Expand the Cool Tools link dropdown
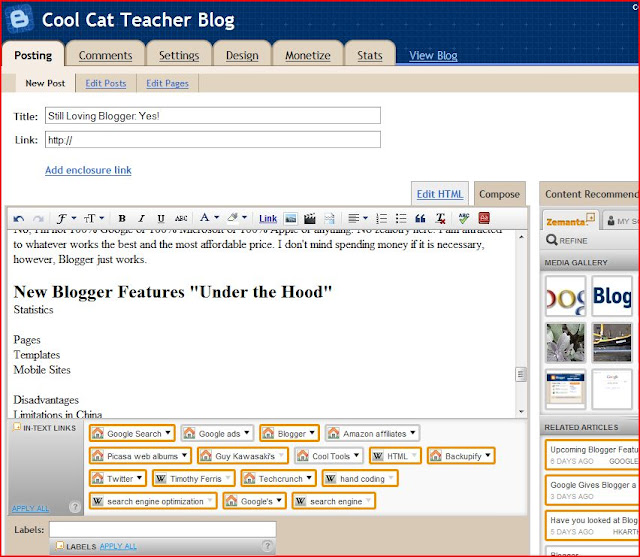 pos(356,455)
